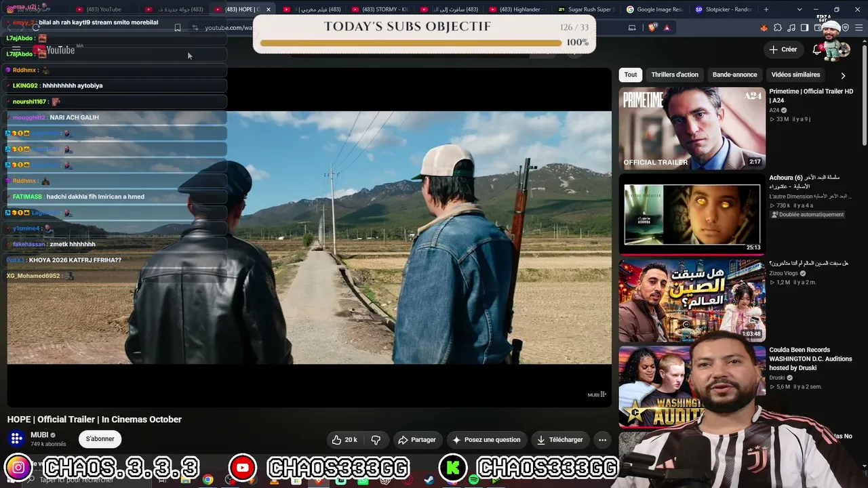Select the 'Vidéos similaires' filter chip

tap(795, 75)
